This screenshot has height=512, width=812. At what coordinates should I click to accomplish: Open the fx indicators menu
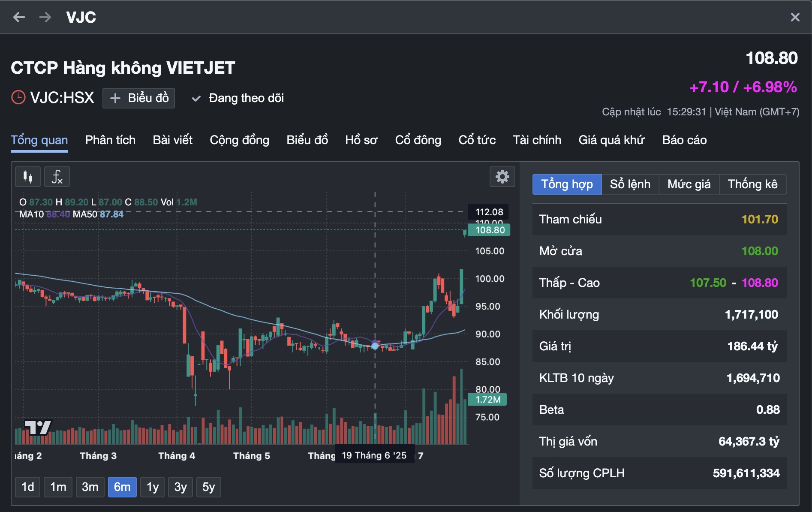(x=57, y=177)
